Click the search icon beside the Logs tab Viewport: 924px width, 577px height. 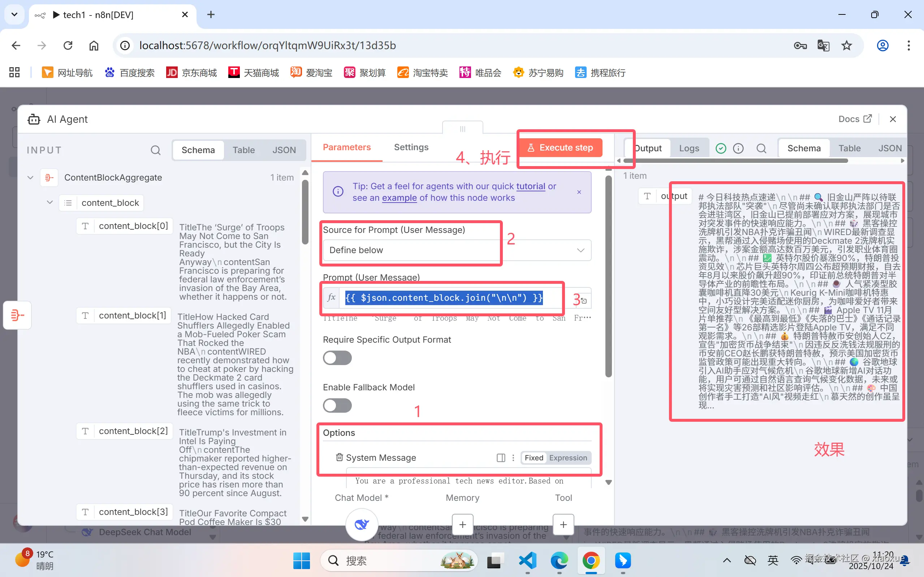coord(761,148)
